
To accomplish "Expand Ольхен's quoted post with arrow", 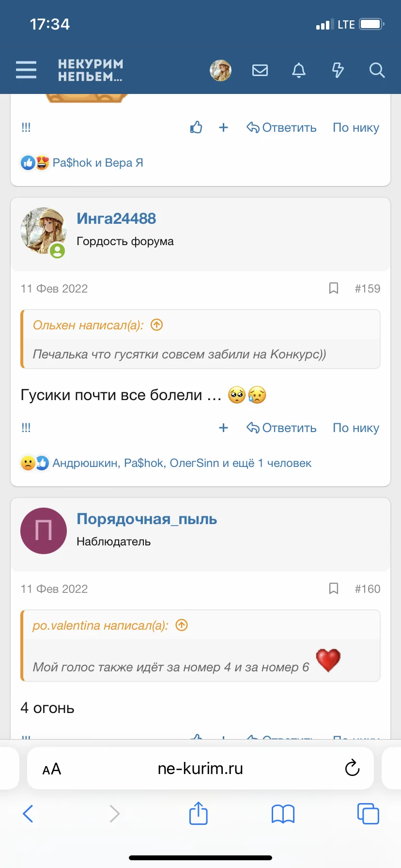I will tap(156, 325).
